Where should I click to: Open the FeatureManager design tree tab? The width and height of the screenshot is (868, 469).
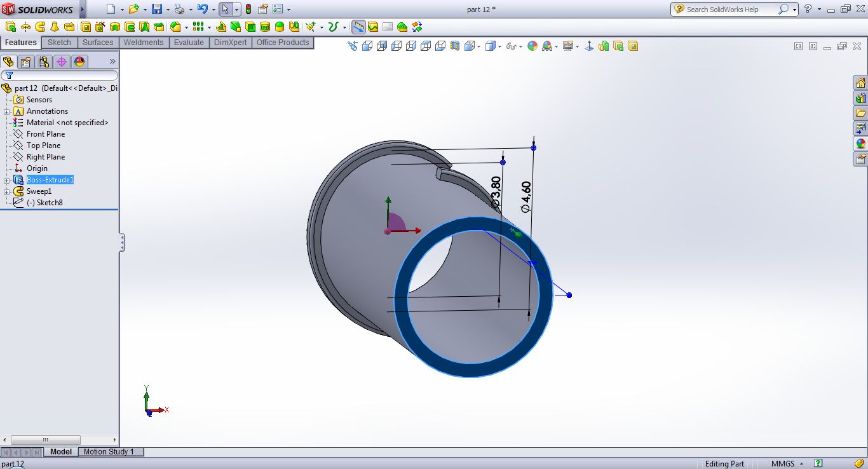coord(8,62)
